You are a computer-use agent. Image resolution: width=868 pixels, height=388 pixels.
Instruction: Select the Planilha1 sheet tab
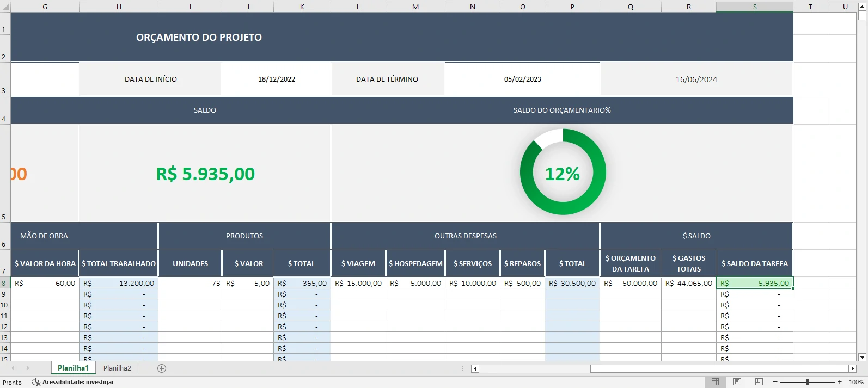(73, 368)
